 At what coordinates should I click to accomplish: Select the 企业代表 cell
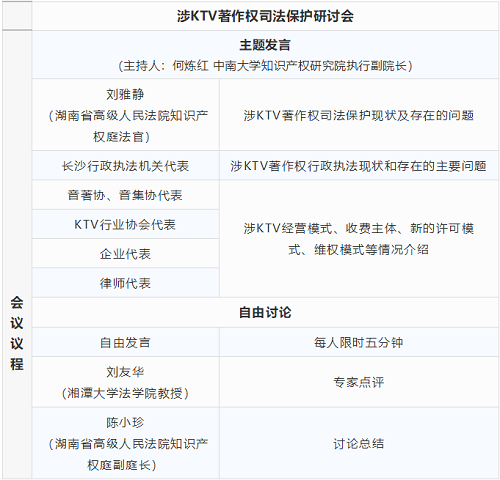click(126, 254)
